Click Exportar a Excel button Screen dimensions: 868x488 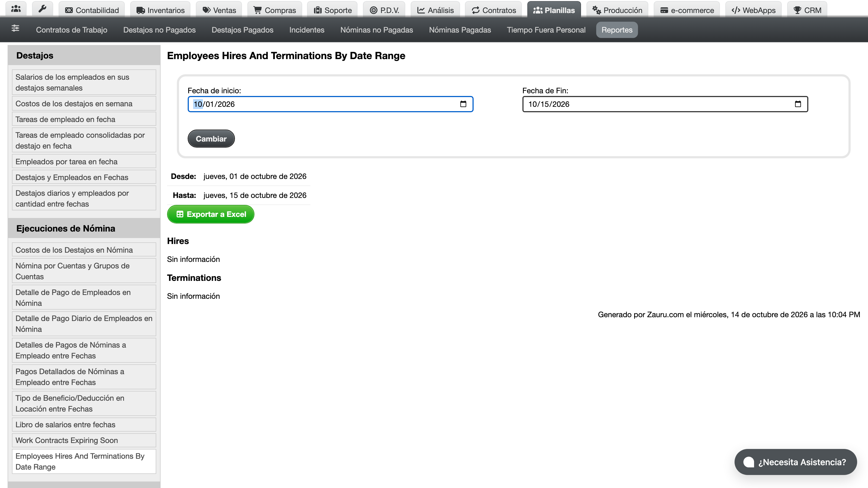(x=210, y=214)
